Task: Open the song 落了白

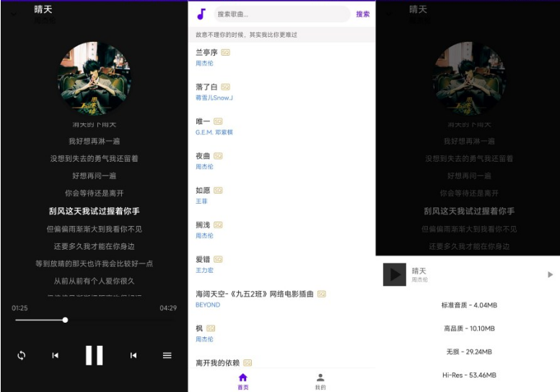Action: [x=206, y=87]
